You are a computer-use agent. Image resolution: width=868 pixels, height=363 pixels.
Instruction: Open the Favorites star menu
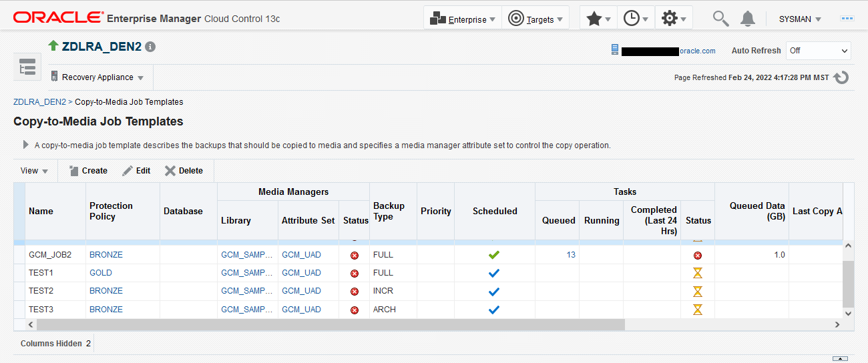(x=598, y=19)
